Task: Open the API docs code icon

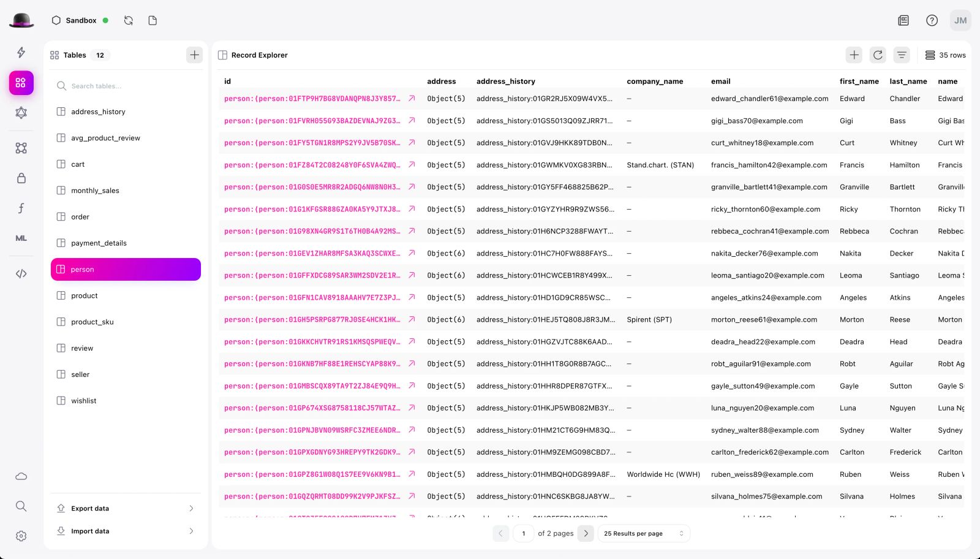Action: [x=21, y=273]
